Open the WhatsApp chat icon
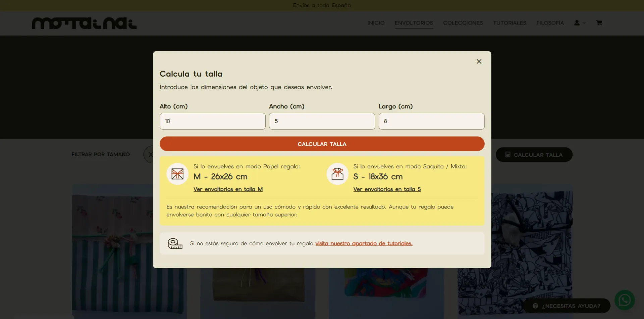Screen dimensions: 644x319 (x=625, y=300)
